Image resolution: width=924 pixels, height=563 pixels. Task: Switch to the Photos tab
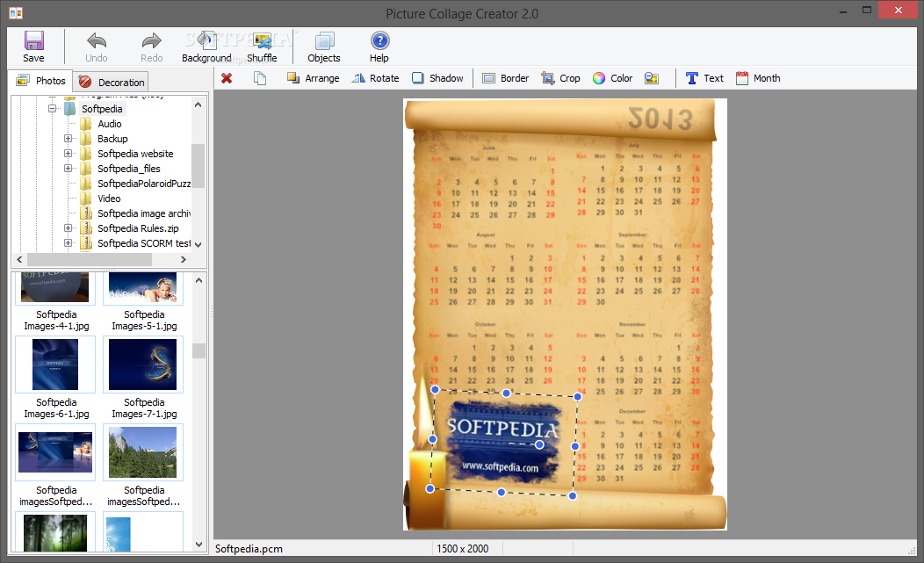coord(40,81)
